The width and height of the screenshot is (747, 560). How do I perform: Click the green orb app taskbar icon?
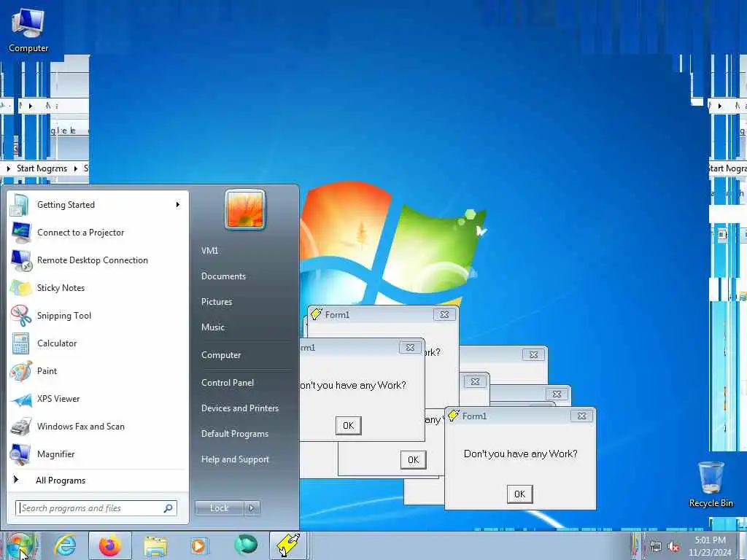245,545
